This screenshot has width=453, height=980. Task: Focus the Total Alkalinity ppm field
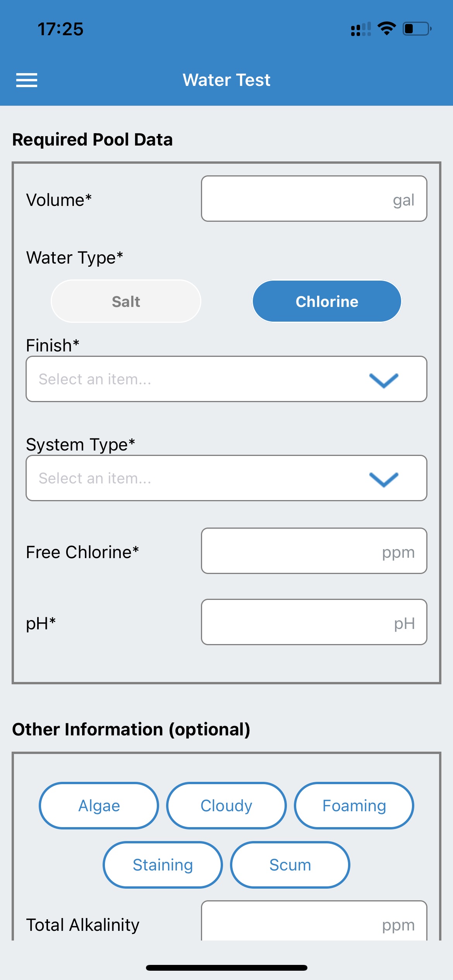(314, 921)
